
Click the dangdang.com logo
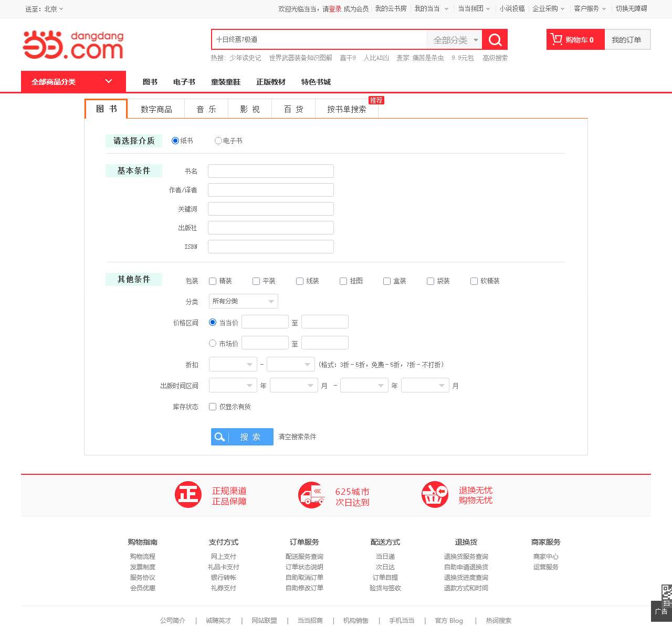[x=72, y=45]
